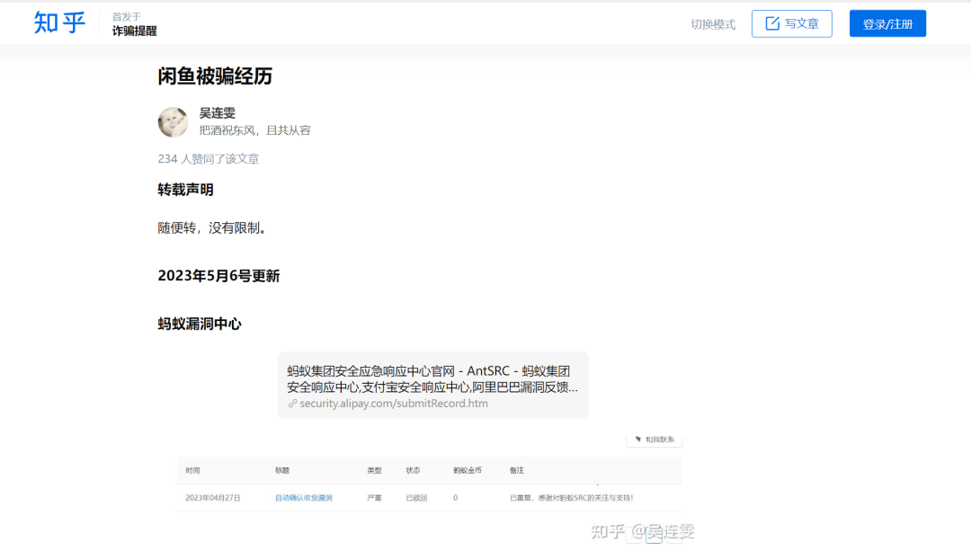Image resolution: width=971 pixels, height=560 pixels.
Task: Open author avatar of 吴连雯
Action: pos(173,121)
